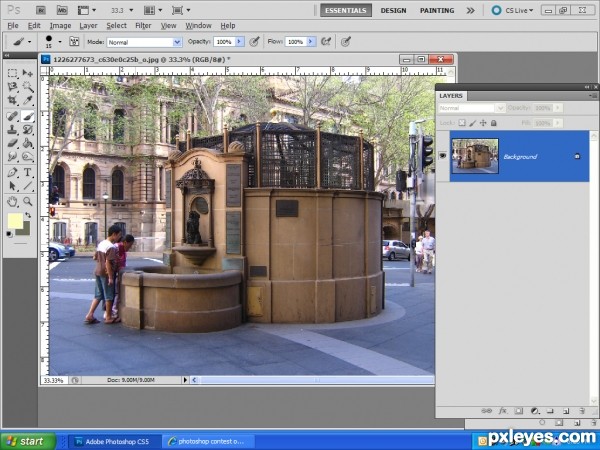Image resolution: width=600 pixels, height=450 pixels.
Task: Switch to Essentials workspace
Action: (x=346, y=10)
